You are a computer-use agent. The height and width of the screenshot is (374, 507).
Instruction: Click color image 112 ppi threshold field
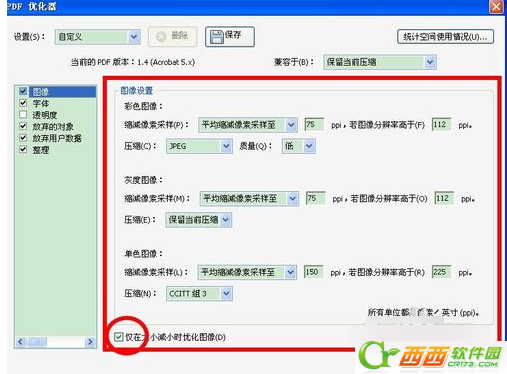pyautogui.click(x=441, y=125)
